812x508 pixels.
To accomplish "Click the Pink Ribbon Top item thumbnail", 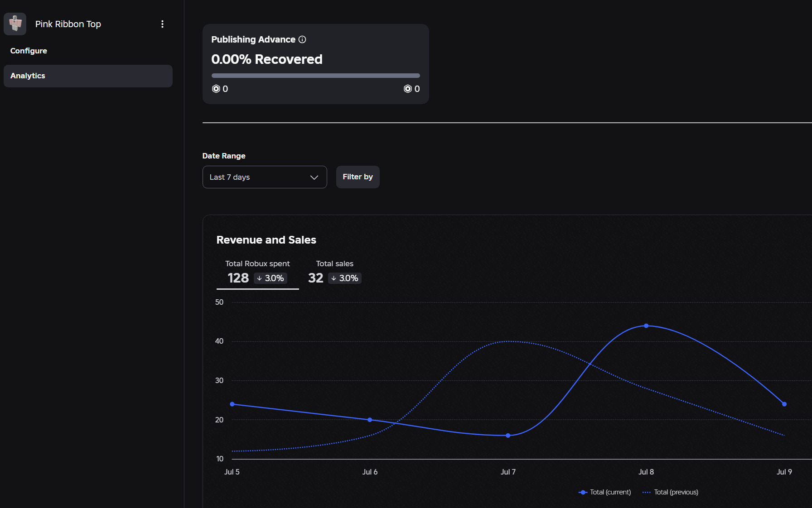I will 15,24.
